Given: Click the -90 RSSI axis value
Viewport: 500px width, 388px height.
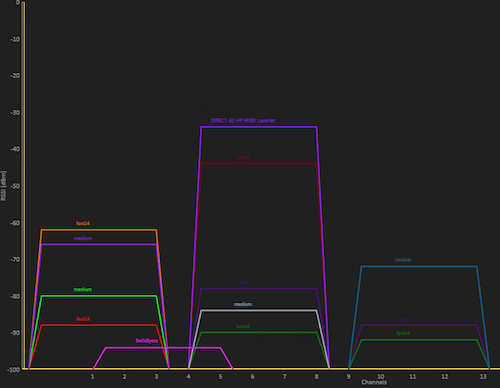Looking at the screenshot, I should point(15,333).
